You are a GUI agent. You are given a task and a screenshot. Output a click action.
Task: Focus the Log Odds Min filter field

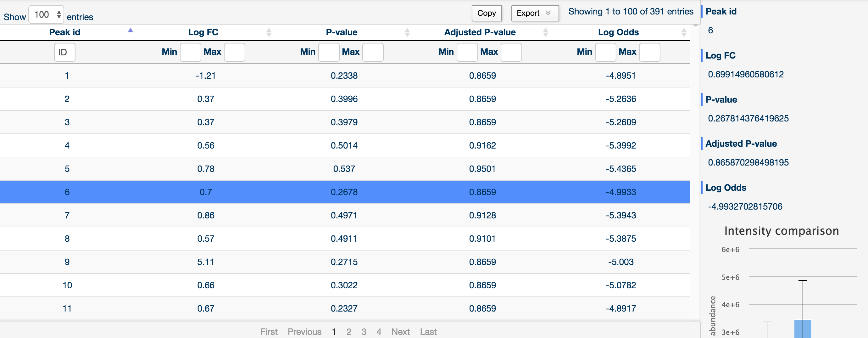605,52
